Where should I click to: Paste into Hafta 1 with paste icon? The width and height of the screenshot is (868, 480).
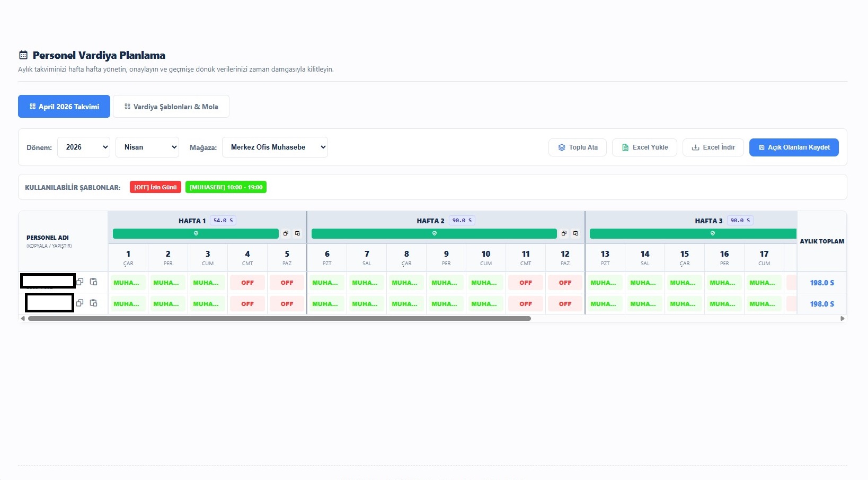pyautogui.click(x=297, y=233)
